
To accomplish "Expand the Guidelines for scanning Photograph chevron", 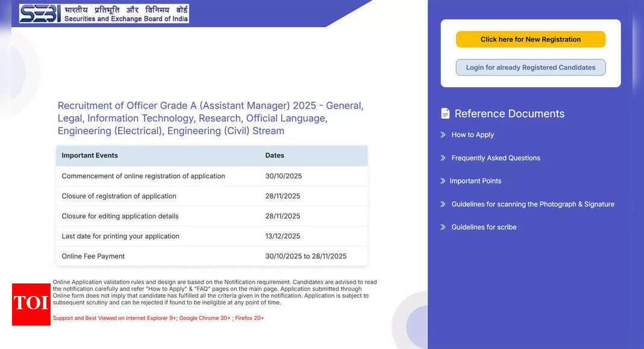I will pyautogui.click(x=443, y=204).
